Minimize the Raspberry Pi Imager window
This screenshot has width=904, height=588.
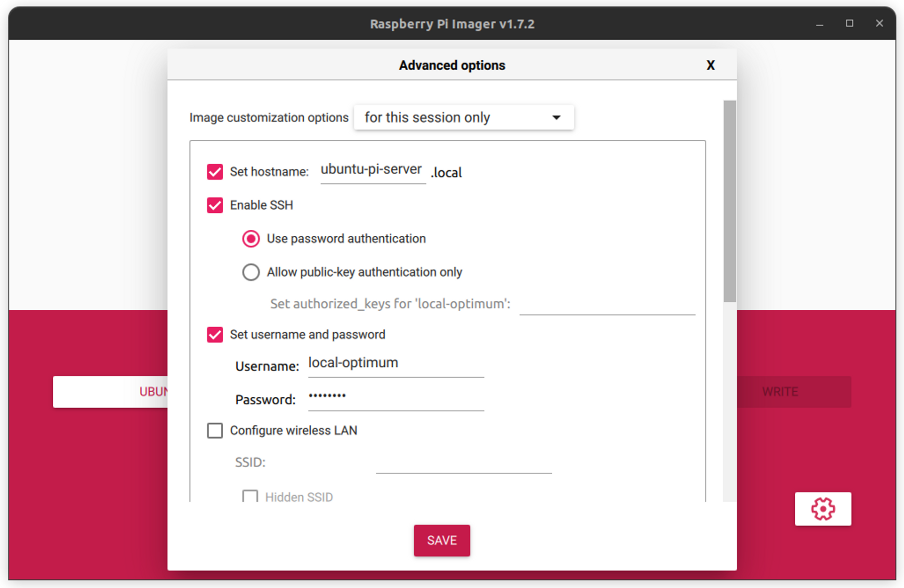coord(819,24)
